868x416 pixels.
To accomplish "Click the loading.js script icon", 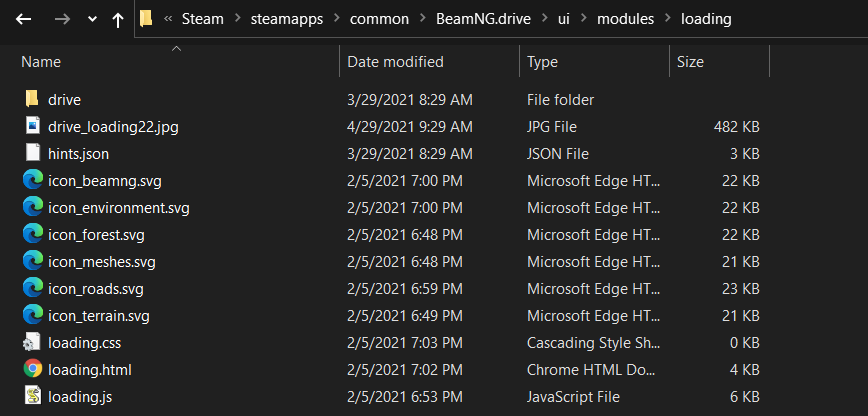I will click(x=32, y=396).
